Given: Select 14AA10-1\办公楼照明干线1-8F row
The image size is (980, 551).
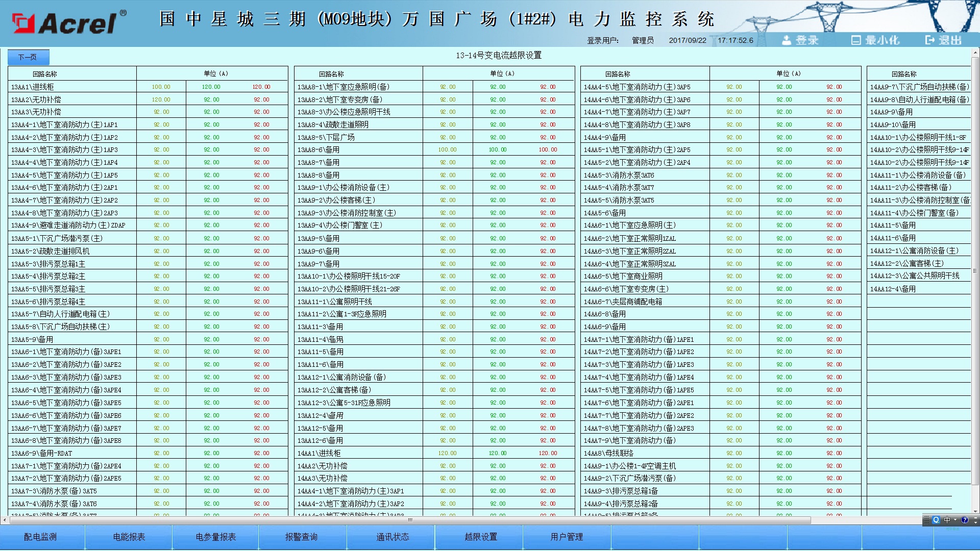Looking at the screenshot, I should tap(919, 137).
